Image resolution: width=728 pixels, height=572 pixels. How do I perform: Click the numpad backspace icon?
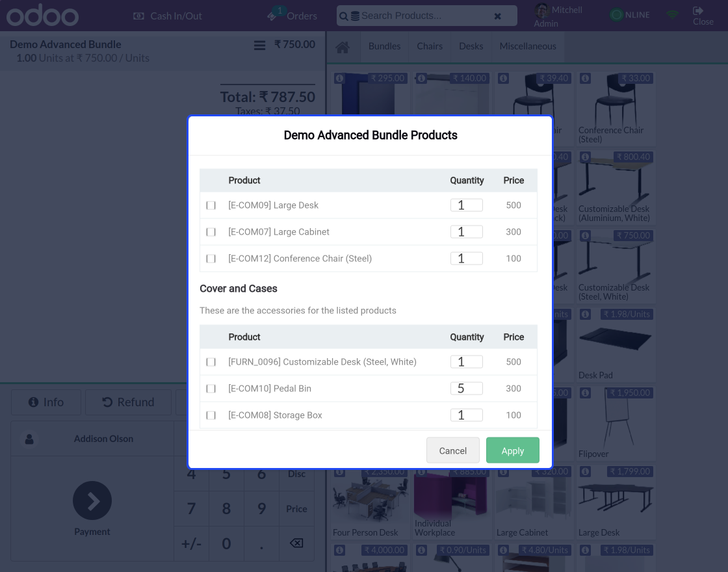pyautogui.click(x=296, y=543)
